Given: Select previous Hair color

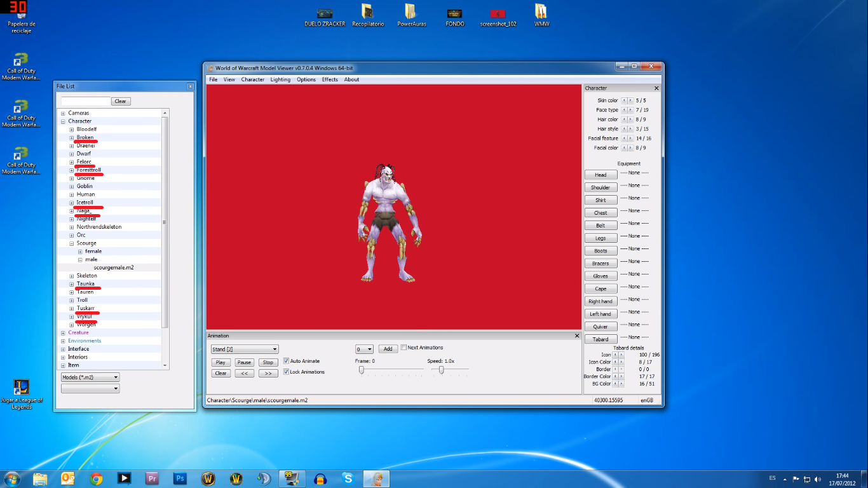Looking at the screenshot, I should [x=624, y=119].
